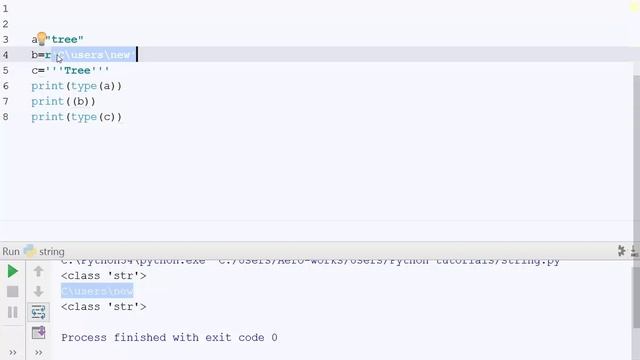This screenshot has height=360, width=640.
Task: Select the string run tab
Action: coord(44,251)
